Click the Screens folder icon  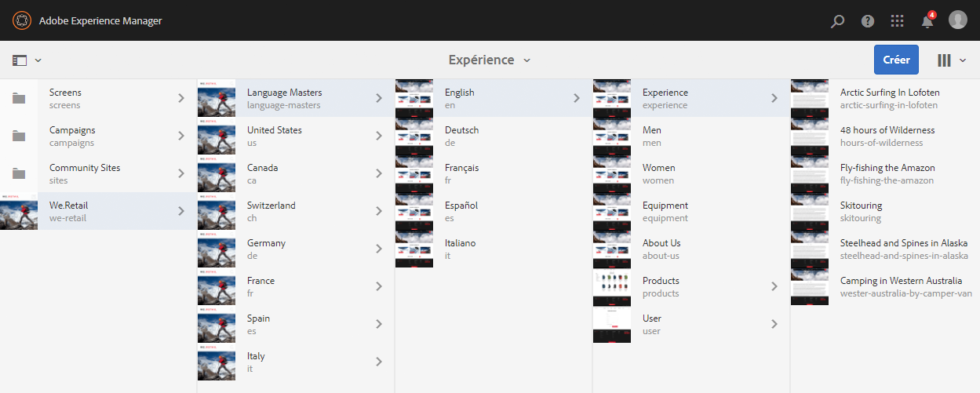tap(19, 98)
